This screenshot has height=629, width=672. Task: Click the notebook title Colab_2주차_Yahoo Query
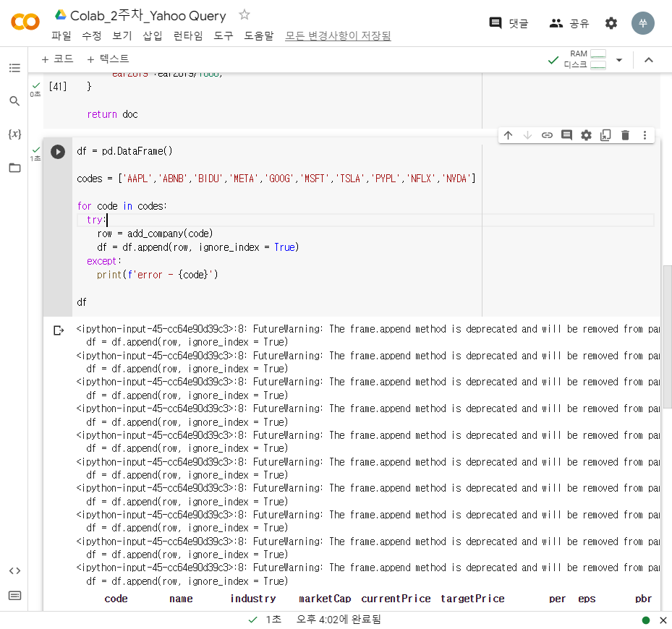(148, 16)
